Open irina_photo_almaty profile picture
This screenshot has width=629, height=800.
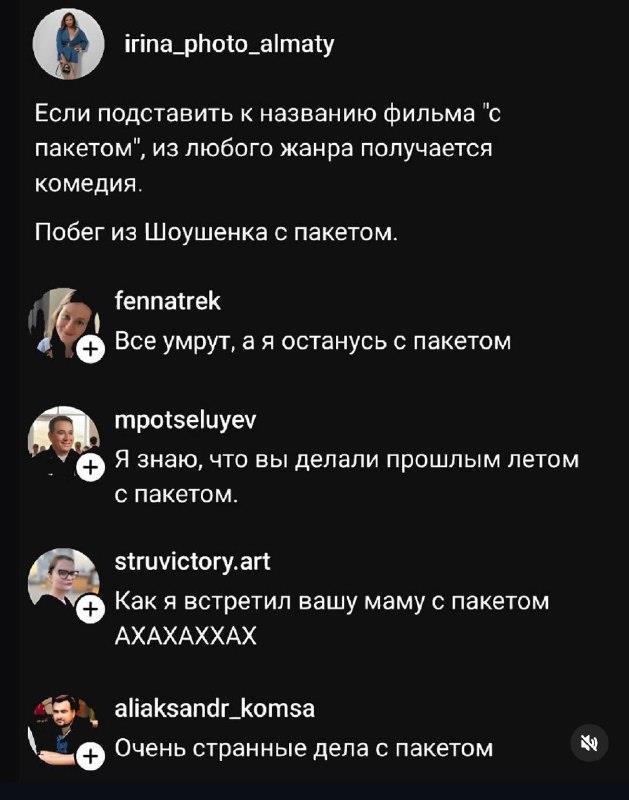click(68, 43)
